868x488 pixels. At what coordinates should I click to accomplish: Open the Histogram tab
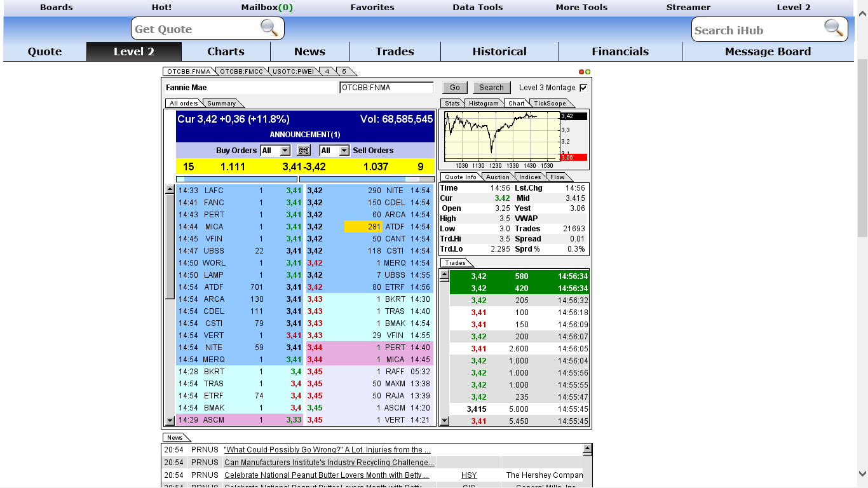484,104
